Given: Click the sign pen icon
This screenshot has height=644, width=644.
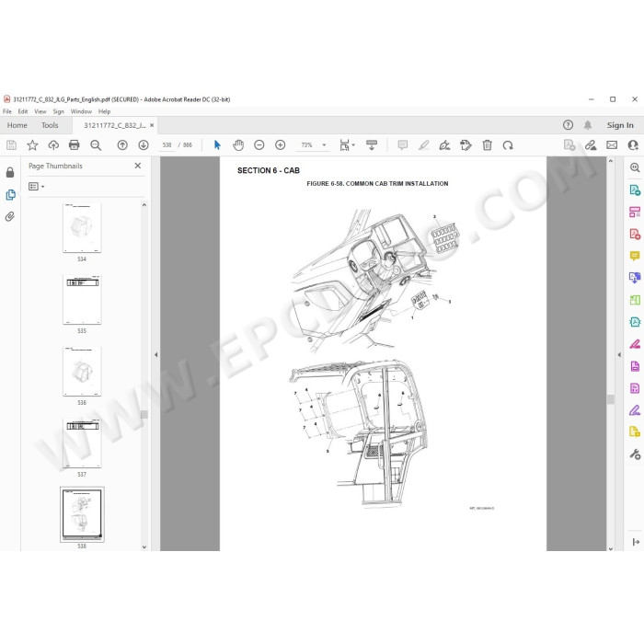Looking at the screenshot, I should [x=444, y=145].
